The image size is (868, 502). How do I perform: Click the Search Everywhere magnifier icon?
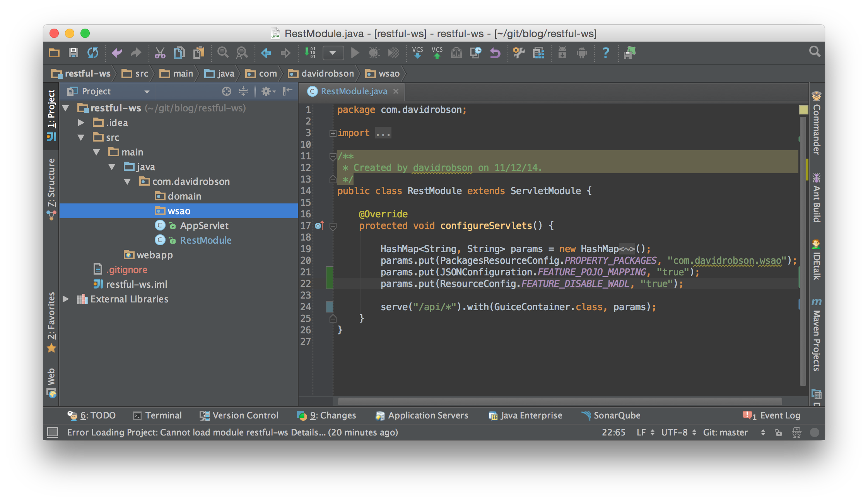815,51
